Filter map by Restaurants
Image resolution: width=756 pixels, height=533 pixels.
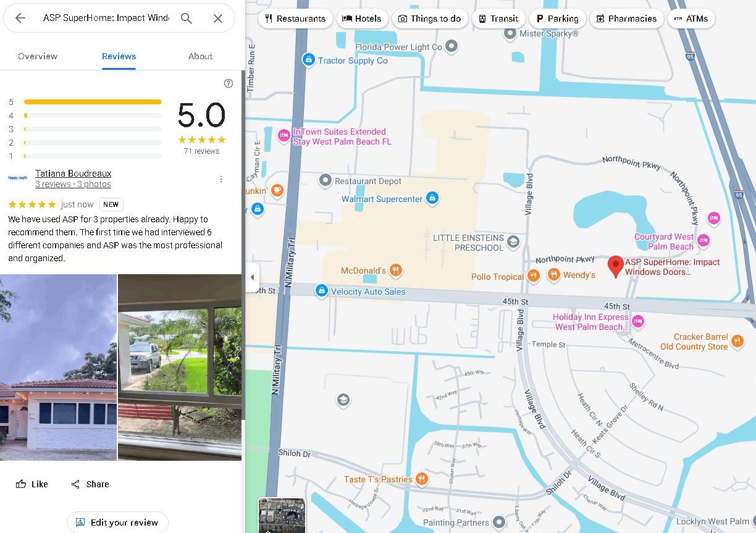(x=296, y=19)
